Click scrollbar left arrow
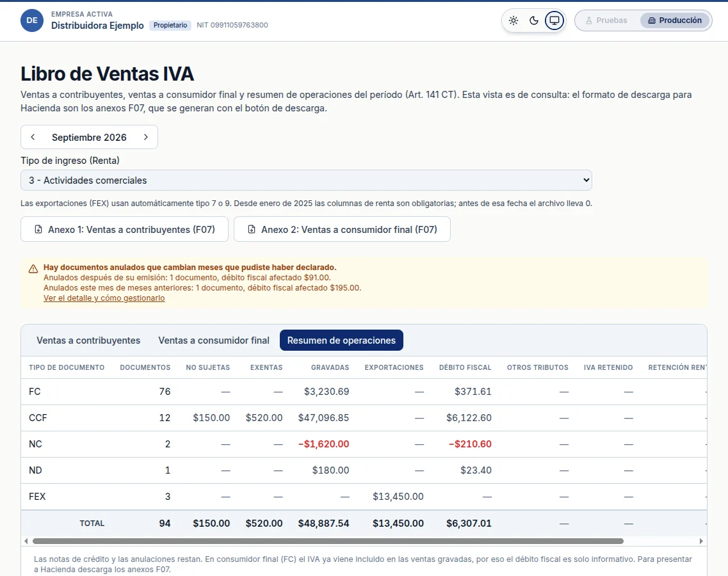Image resolution: width=728 pixels, height=576 pixels. coord(26,541)
